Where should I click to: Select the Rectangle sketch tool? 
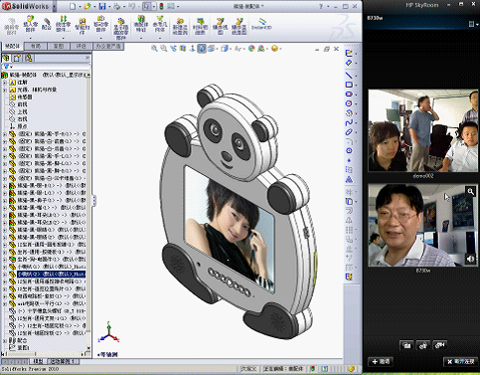click(349, 85)
